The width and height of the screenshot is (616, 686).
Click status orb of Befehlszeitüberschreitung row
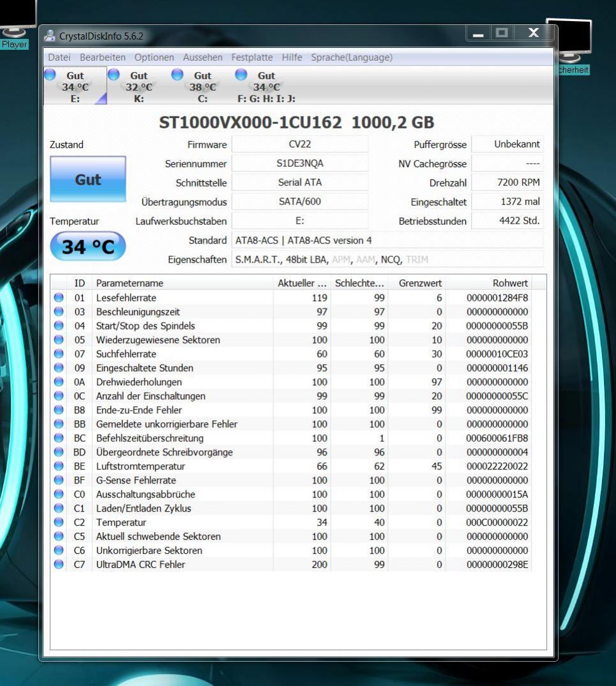(x=59, y=438)
